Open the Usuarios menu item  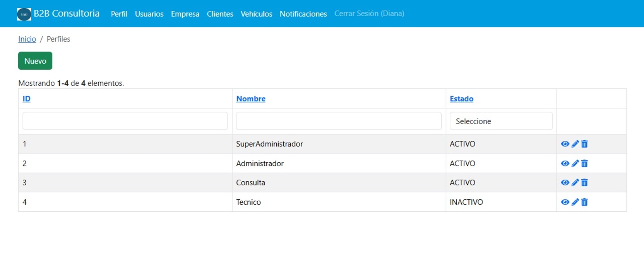[x=149, y=14]
